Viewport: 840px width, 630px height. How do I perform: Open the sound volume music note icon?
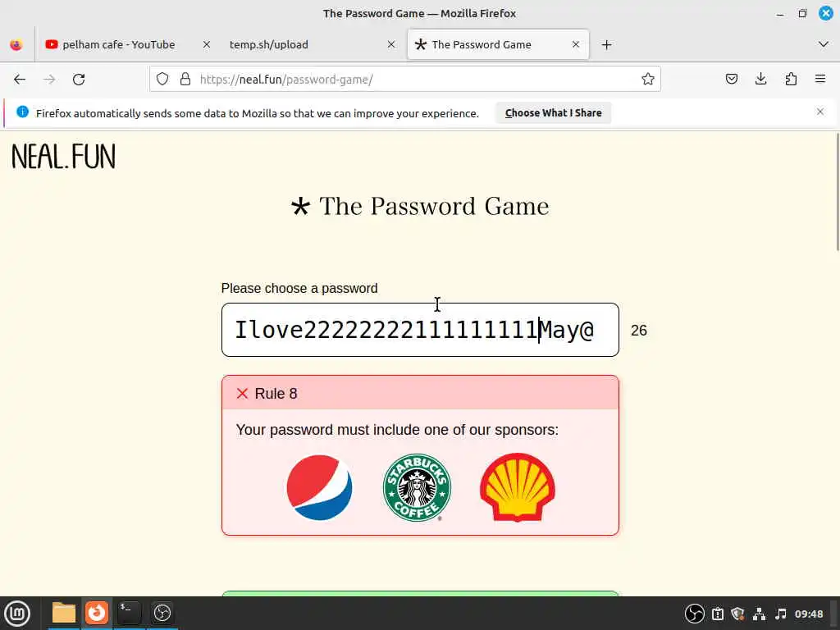(x=781, y=614)
